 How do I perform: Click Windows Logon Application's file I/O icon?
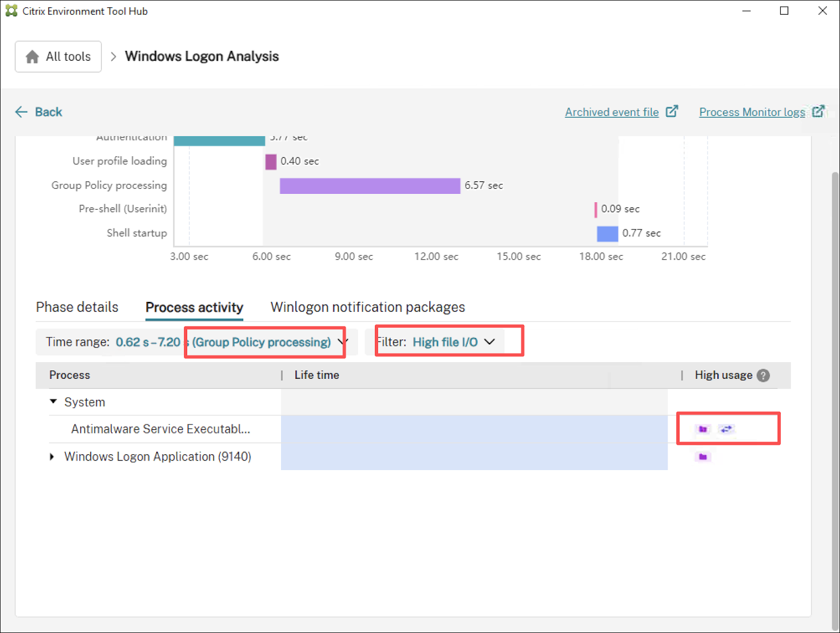point(703,457)
